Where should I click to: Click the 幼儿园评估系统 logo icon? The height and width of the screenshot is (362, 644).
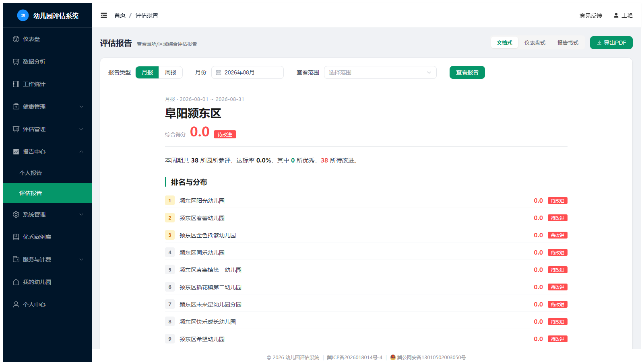click(x=23, y=15)
